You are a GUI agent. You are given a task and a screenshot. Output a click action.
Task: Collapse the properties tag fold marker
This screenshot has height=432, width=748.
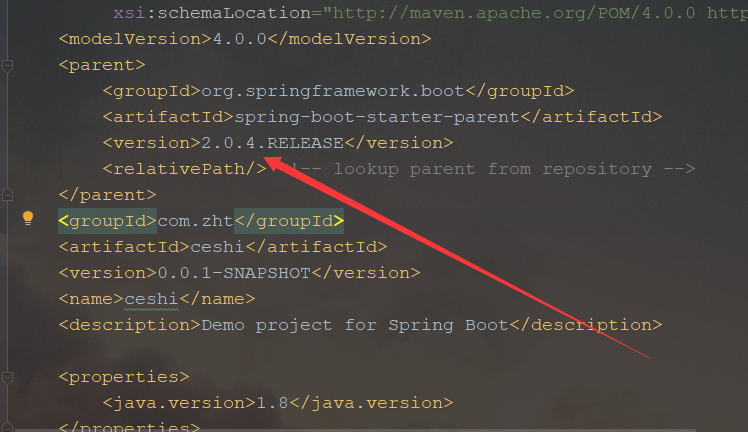pos(7,378)
